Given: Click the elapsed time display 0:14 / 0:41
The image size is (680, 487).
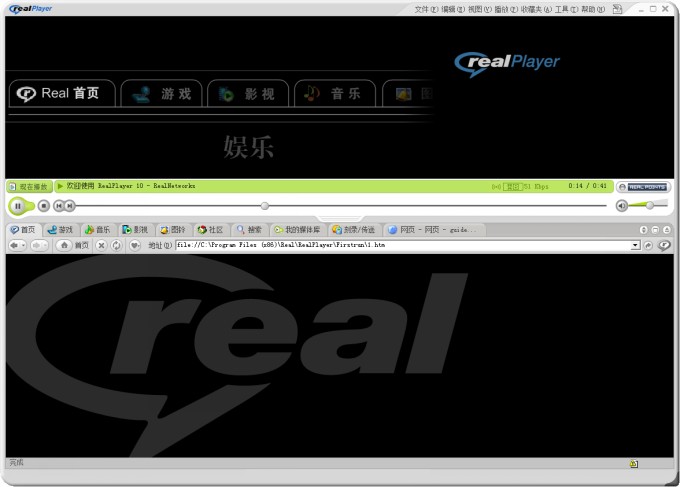Looking at the screenshot, I should (587, 186).
